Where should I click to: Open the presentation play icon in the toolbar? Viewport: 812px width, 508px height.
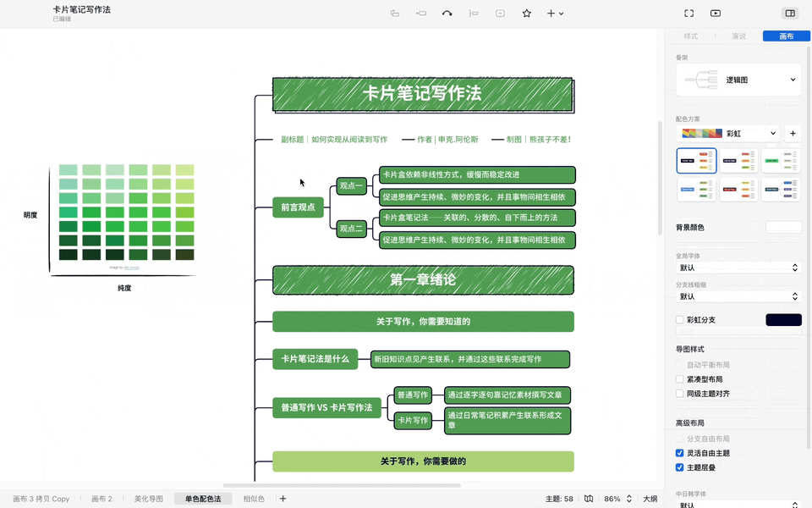pyautogui.click(x=716, y=14)
